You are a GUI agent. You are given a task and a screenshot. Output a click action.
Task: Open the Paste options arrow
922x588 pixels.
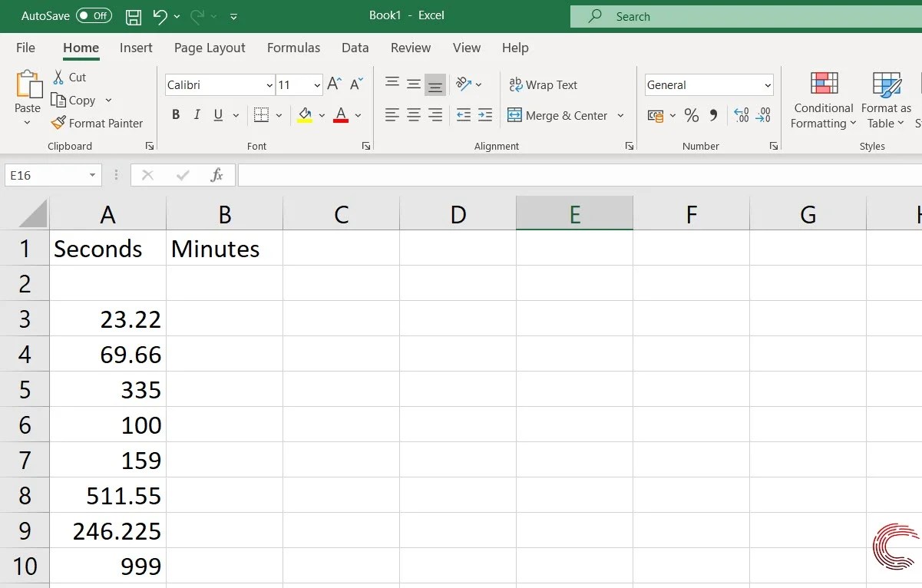pos(28,122)
